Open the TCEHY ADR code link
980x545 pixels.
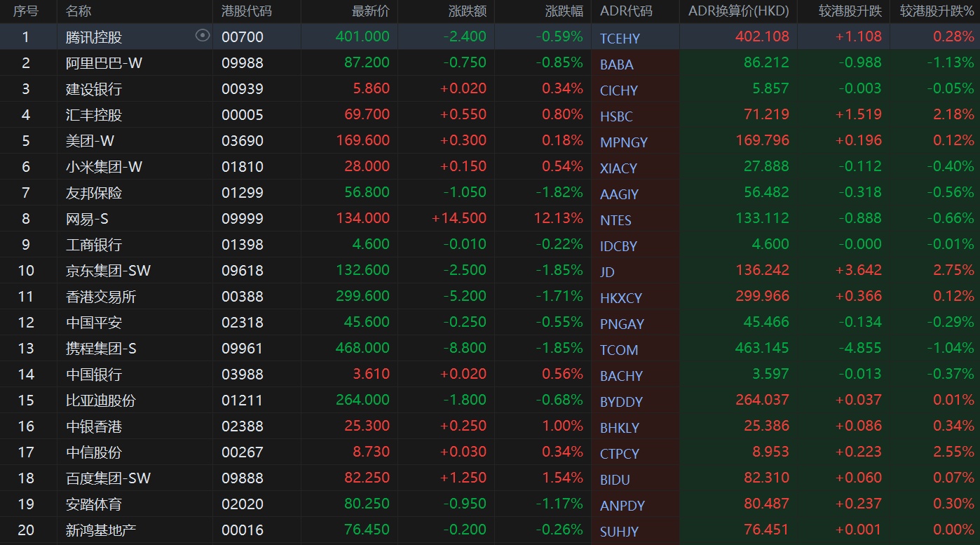620,39
